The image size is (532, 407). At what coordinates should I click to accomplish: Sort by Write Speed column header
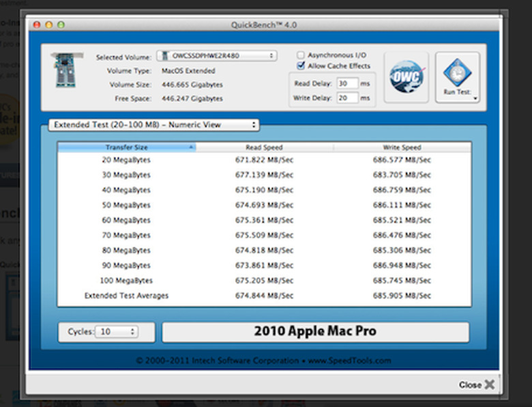[x=402, y=147]
